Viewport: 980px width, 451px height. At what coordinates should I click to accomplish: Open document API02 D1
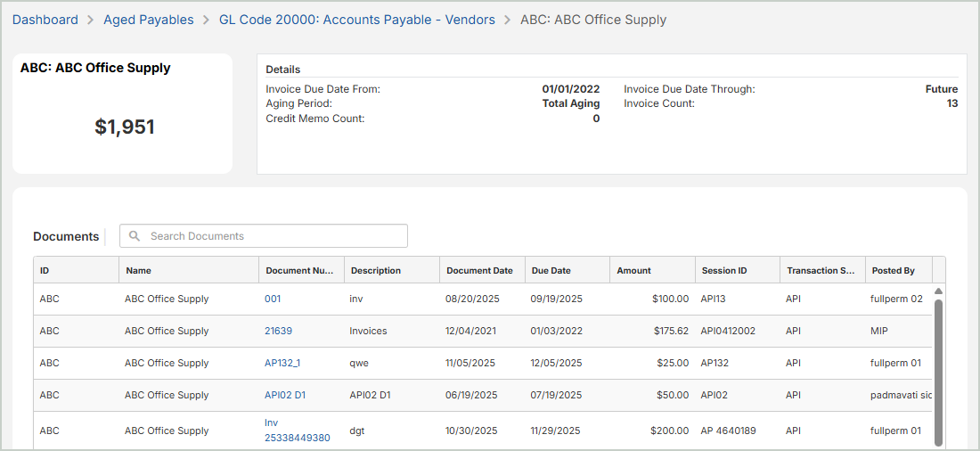285,395
